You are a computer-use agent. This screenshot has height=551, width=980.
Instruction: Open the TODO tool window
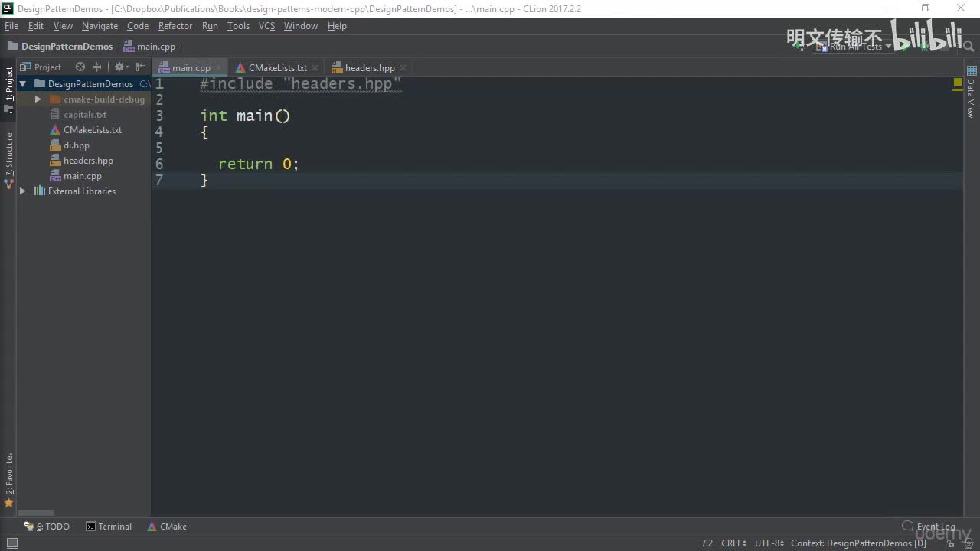[47, 527]
